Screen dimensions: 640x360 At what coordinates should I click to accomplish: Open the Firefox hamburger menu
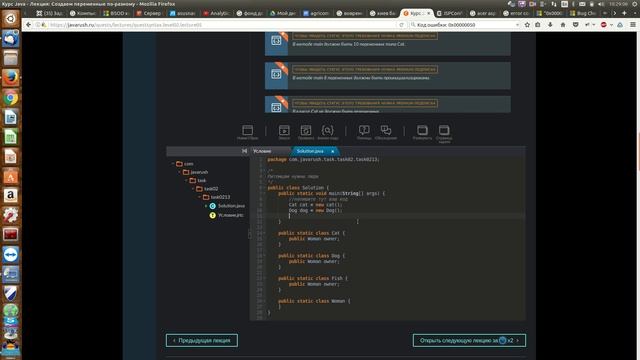tap(633, 25)
